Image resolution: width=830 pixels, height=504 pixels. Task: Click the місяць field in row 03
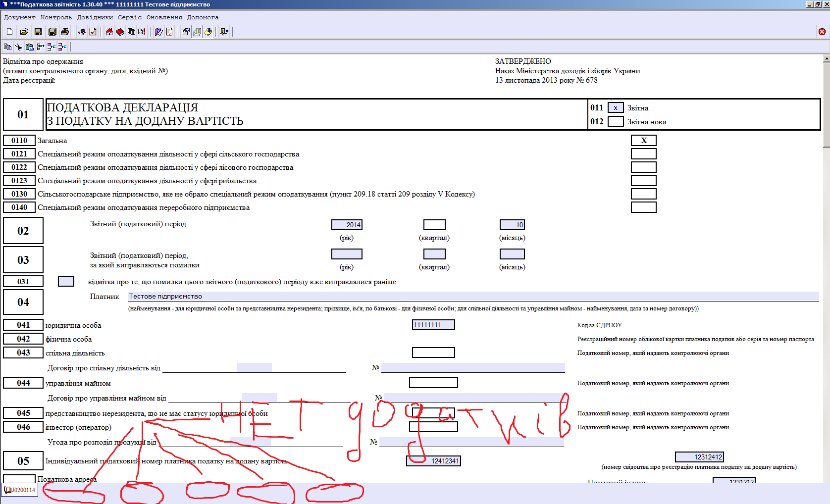click(x=512, y=254)
